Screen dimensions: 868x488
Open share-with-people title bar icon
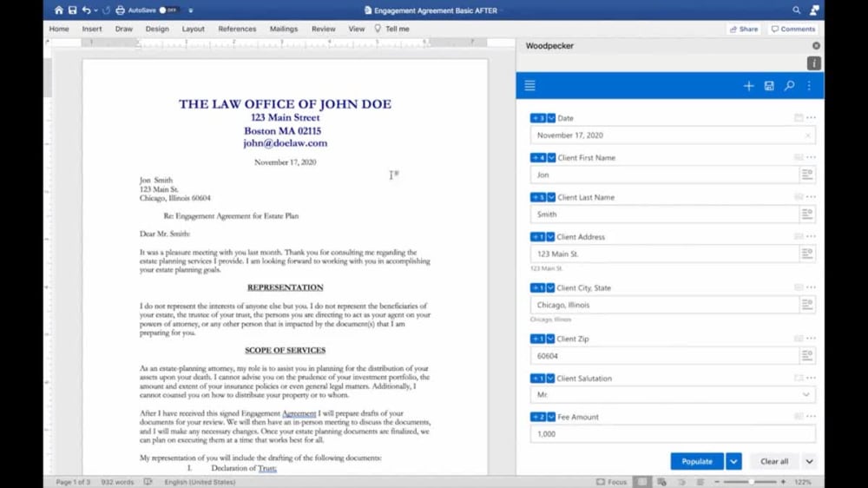814,10
